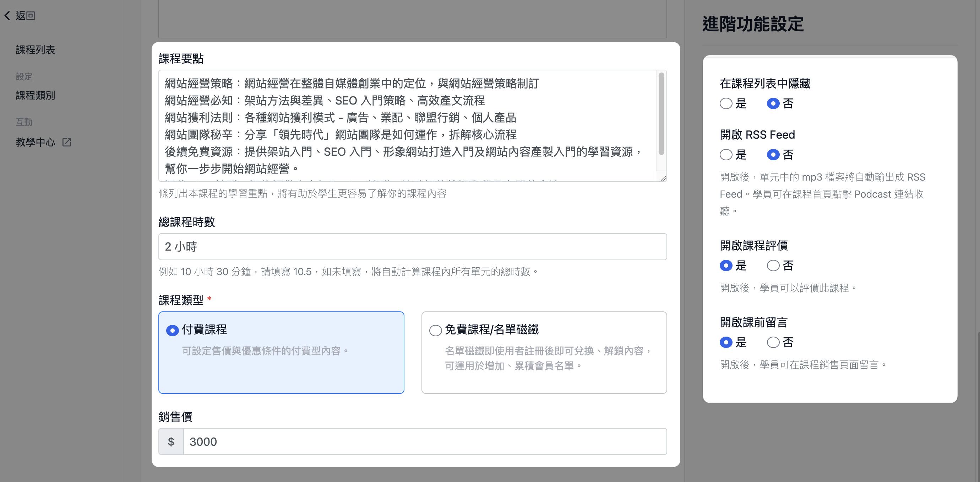This screenshot has width=980, height=482.
Task: Select 是 for 在課程列表中隱藏
Action: [x=726, y=103]
